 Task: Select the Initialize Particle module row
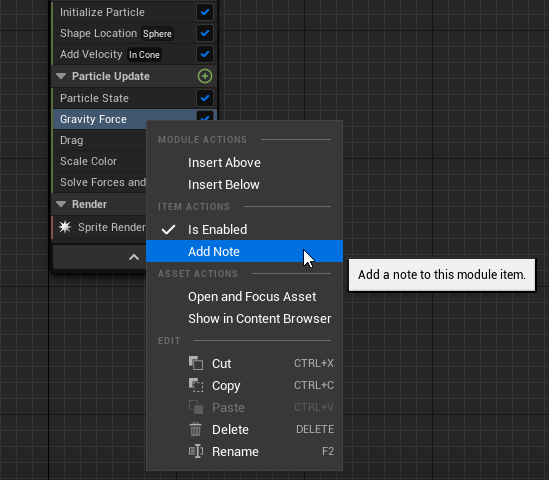click(134, 12)
